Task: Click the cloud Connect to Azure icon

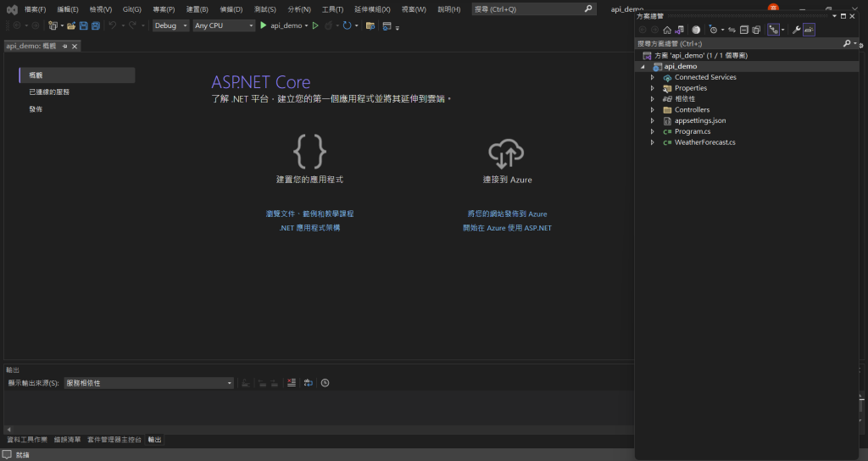Action: point(506,154)
